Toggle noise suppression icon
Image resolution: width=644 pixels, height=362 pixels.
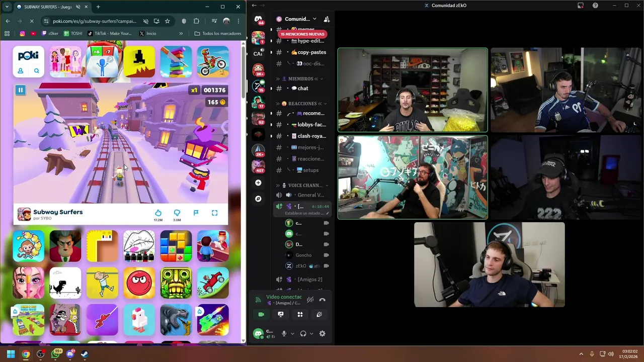[310, 300]
